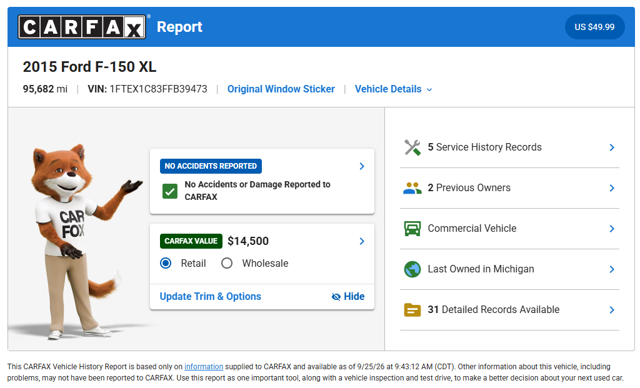640x388 pixels.
Task: Open CARFAX Value details chevron
Action: point(362,241)
